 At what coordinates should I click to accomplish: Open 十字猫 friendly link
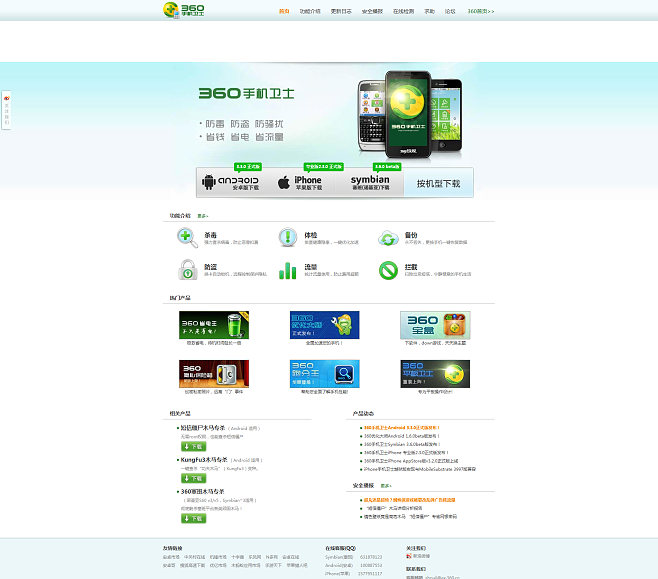[238, 557]
